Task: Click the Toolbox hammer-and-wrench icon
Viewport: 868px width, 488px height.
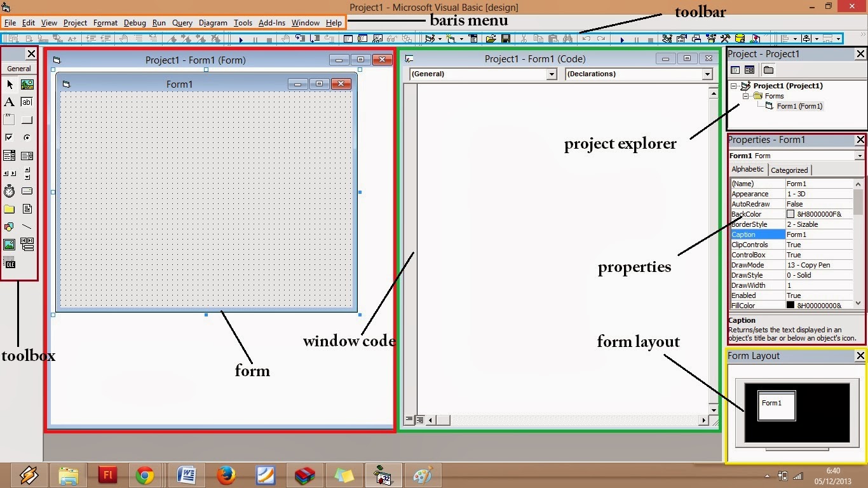Action: (x=725, y=39)
